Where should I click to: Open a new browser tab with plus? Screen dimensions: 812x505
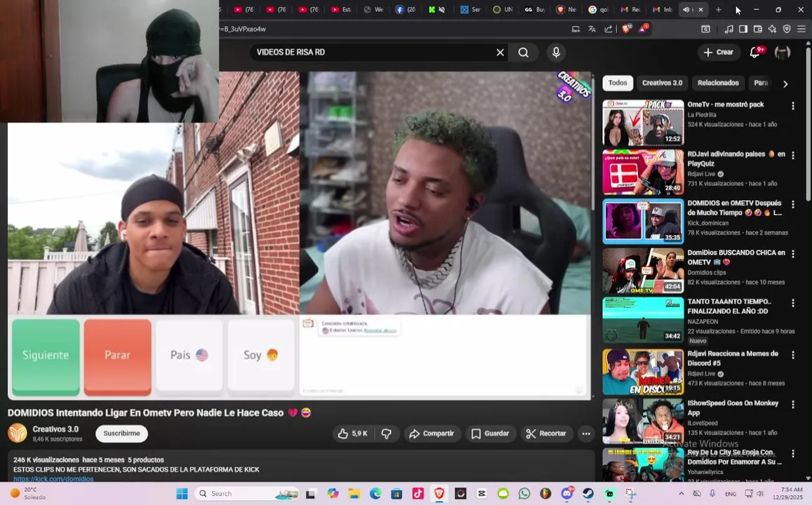tap(718, 9)
